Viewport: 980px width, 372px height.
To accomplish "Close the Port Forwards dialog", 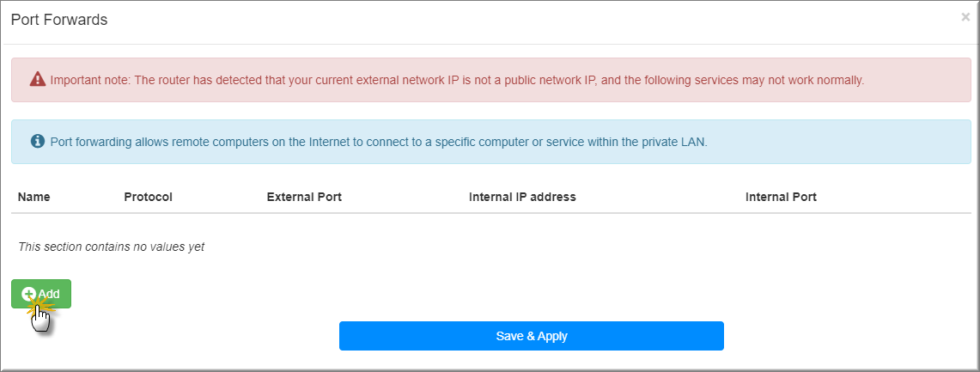I will 965,17.
